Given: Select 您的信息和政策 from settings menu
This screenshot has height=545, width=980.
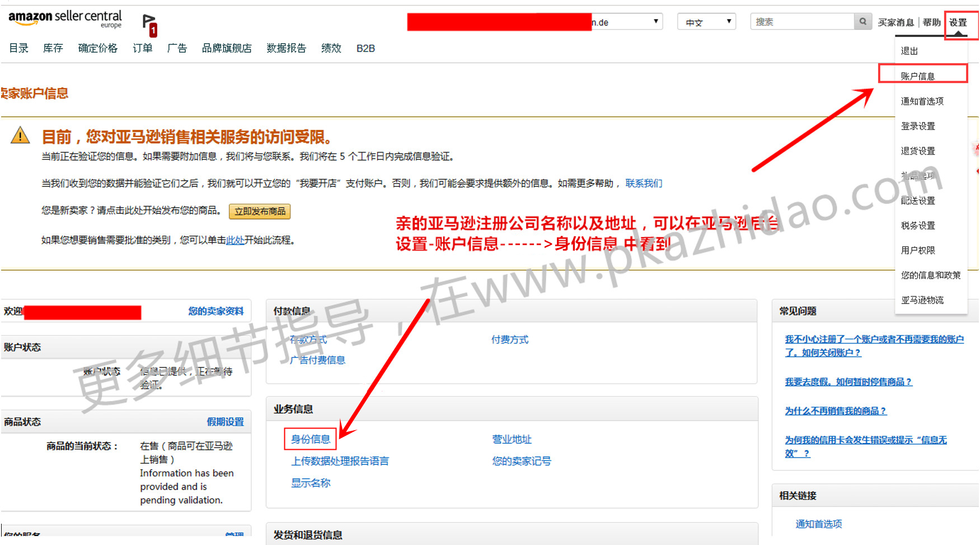Looking at the screenshot, I should pyautogui.click(x=931, y=275).
